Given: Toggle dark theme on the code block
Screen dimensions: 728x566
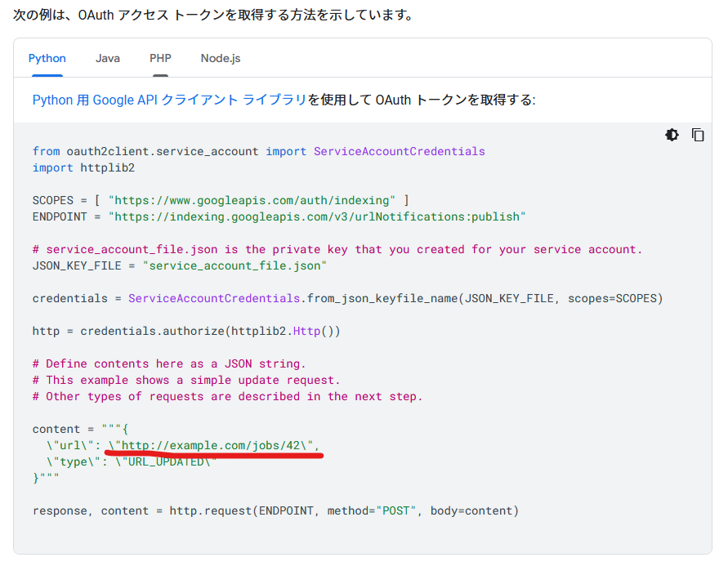Looking at the screenshot, I should coord(672,135).
